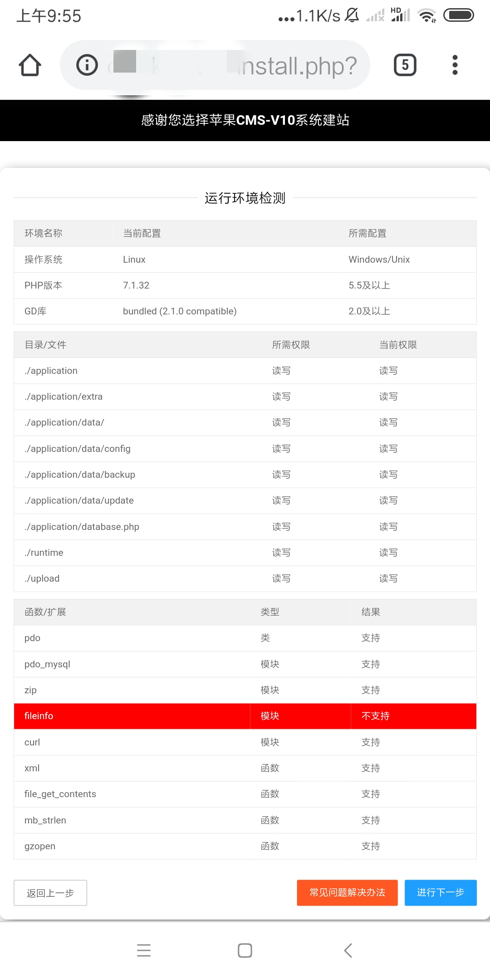Screen dimensions: 490x980
Task: Click the GD库 row label
Action: click(x=35, y=311)
